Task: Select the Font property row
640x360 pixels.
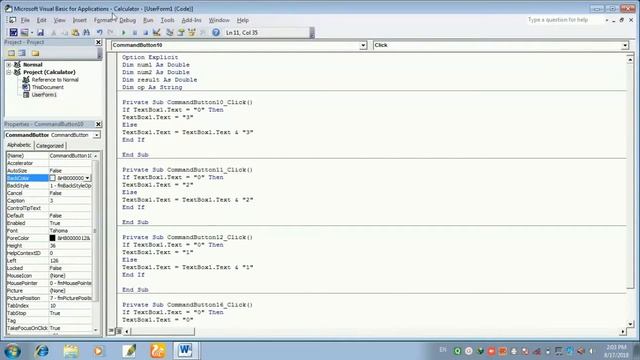Action: (x=49, y=231)
